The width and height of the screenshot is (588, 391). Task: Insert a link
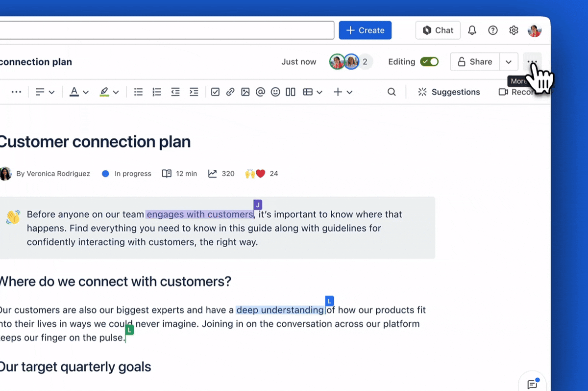coord(230,92)
